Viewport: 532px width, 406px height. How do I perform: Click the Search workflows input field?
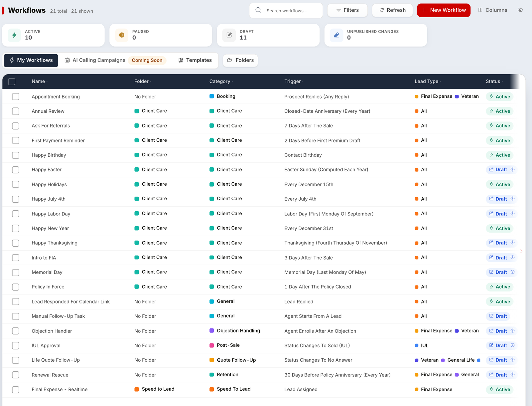(286, 11)
